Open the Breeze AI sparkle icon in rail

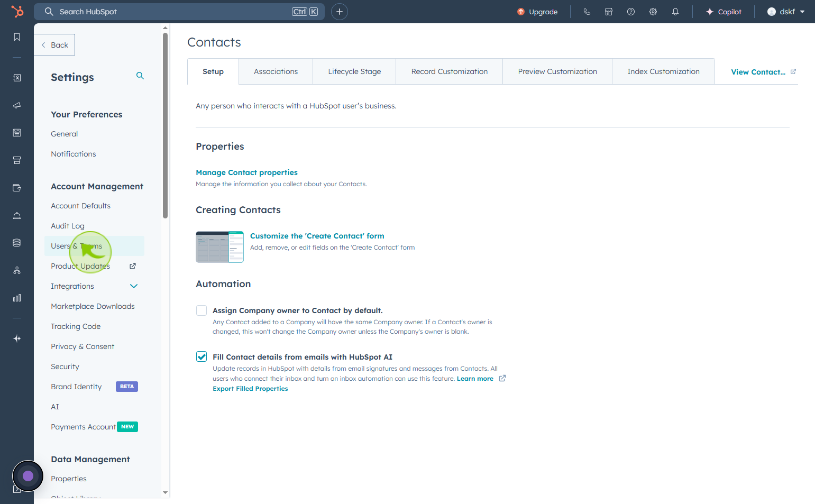[17, 338]
